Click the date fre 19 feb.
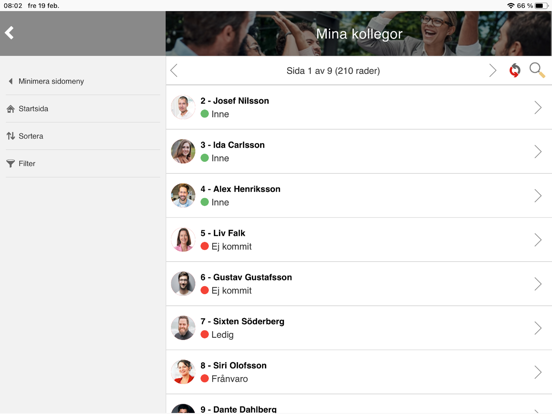552x414 pixels. pyautogui.click(x=43, y=6)
